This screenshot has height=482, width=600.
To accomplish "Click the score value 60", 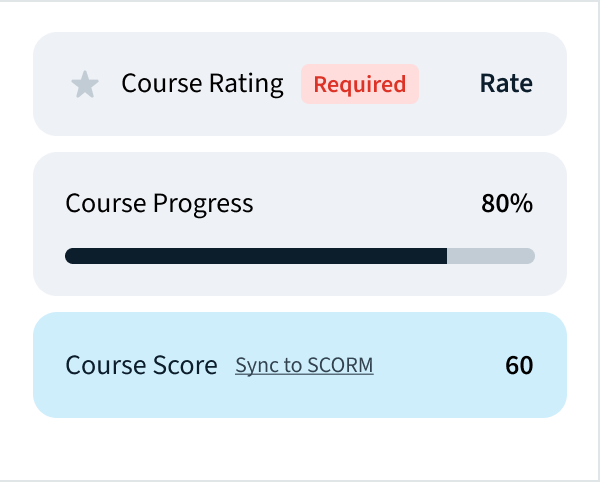I will point(519,366).
